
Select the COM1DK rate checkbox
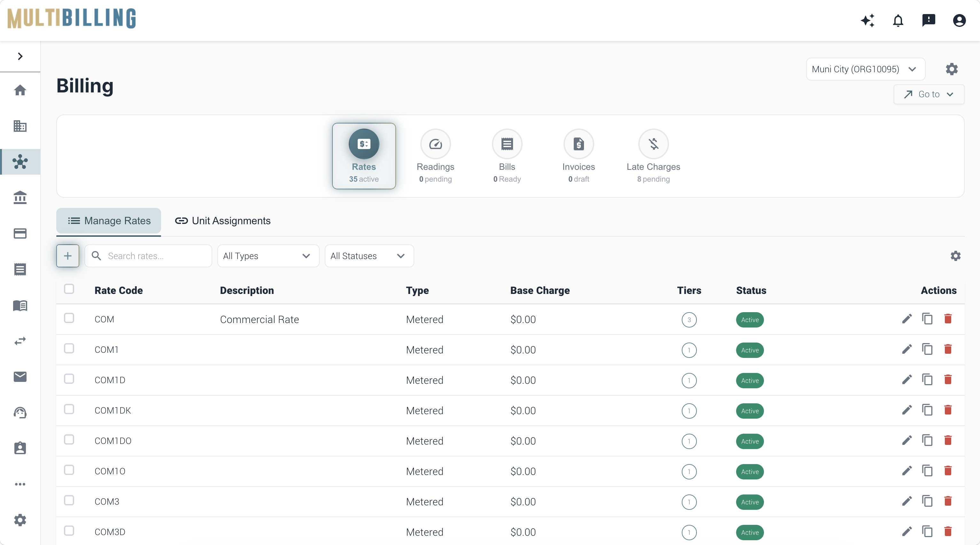pos(69,409)
